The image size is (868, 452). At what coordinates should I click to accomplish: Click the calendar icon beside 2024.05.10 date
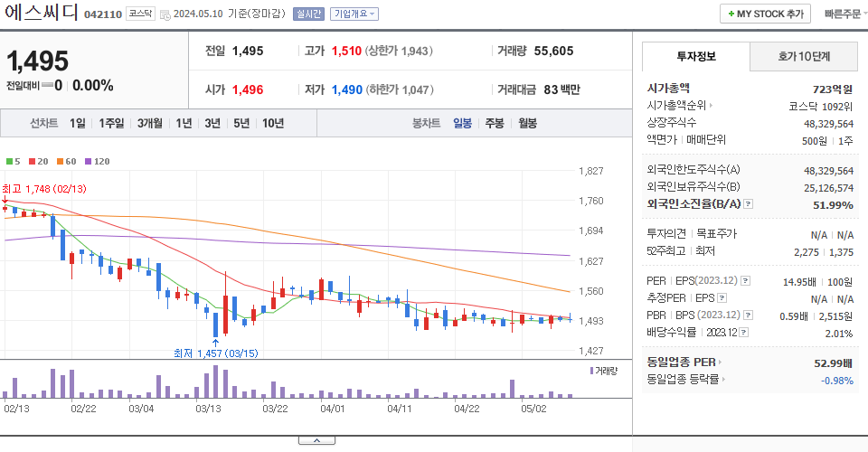(165, 15)
